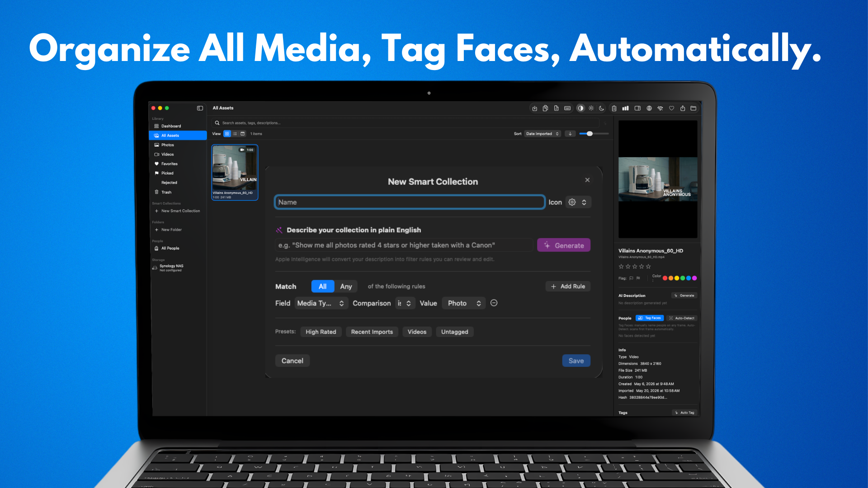Remove the rule with the minus icon

[494, 303]
